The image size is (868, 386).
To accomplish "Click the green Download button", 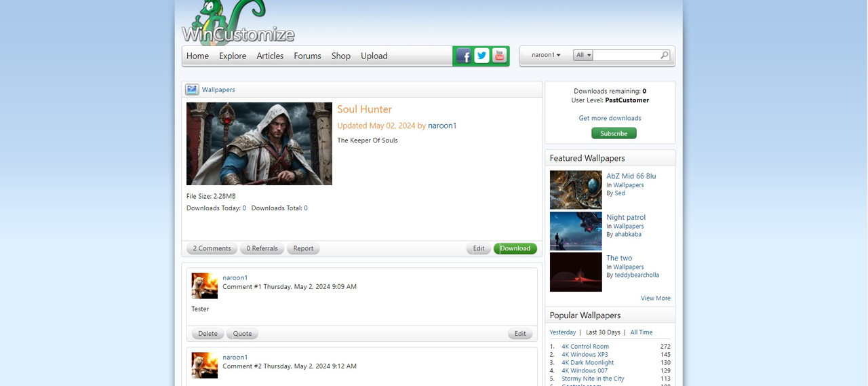I will [x=515, y=248].
